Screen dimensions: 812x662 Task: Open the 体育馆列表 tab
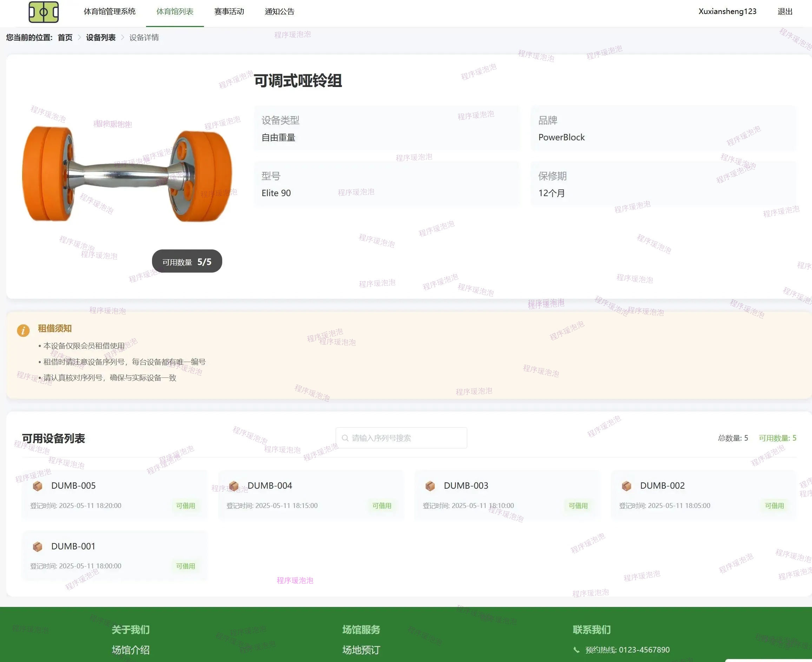click(x=175, y=12)
